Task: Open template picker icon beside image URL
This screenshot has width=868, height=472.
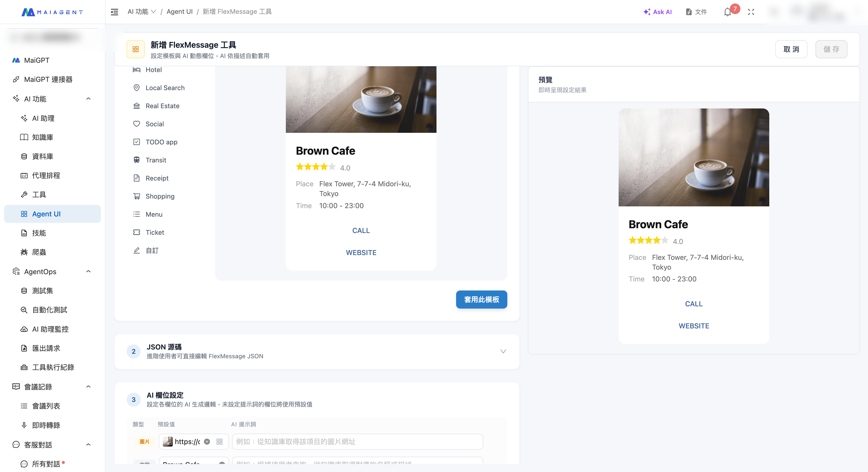Action: [219, 441]
